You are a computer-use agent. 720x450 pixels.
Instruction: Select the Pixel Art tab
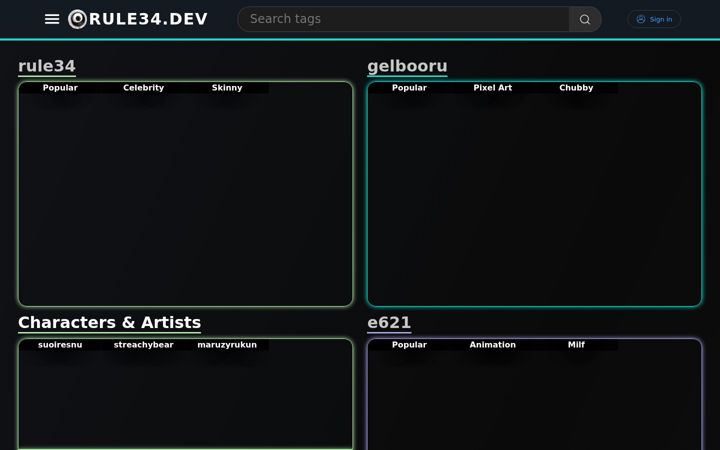click(x=493, y=88)
